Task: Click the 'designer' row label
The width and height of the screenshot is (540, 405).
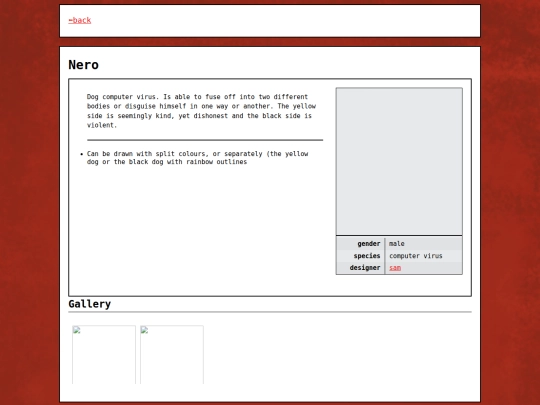Action: pos(365,268)
